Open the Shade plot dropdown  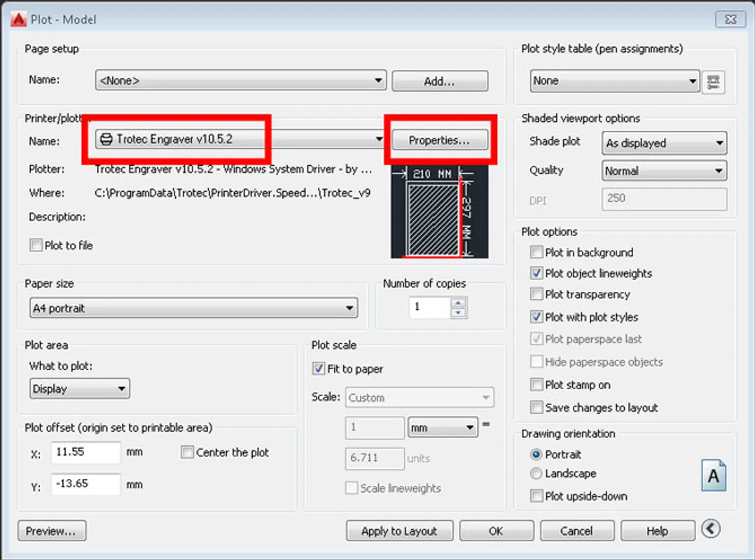pyautogui.click(x=664, y=143)
